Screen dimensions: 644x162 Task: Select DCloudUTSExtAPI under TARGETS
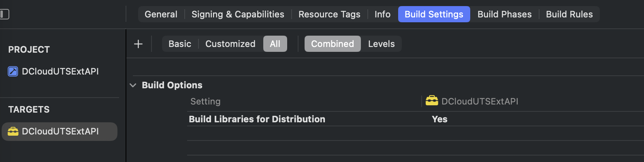(x=60, y=132)
